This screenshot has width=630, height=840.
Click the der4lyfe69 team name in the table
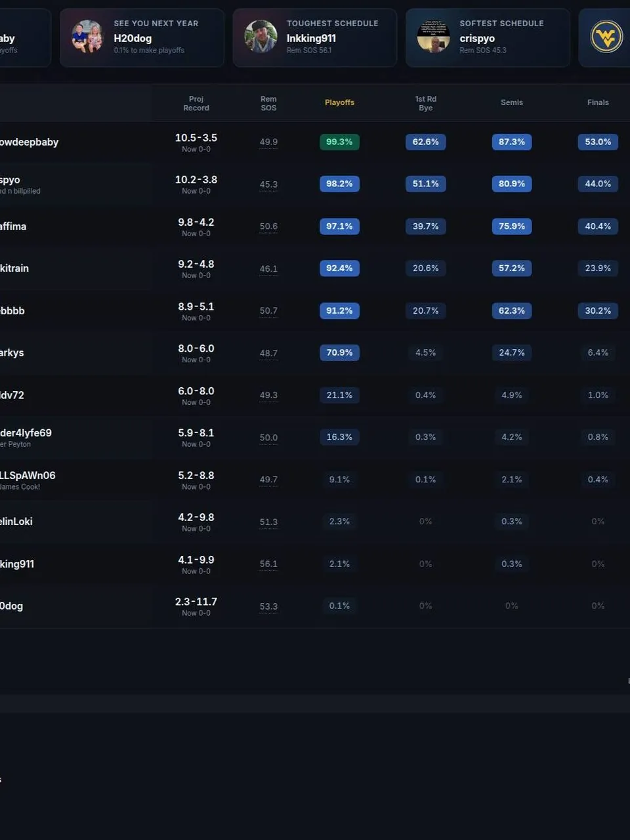[x=26, y=433]
